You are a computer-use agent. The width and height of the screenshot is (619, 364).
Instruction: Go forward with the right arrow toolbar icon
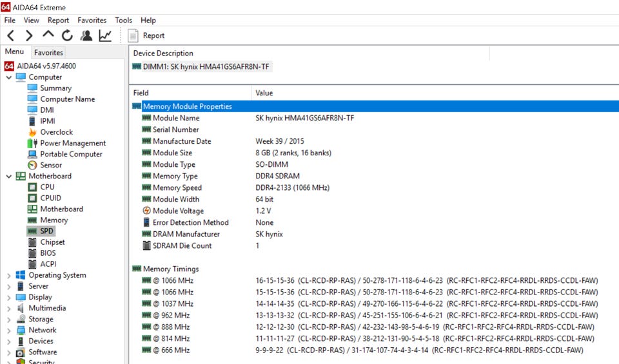pos(29,35)
